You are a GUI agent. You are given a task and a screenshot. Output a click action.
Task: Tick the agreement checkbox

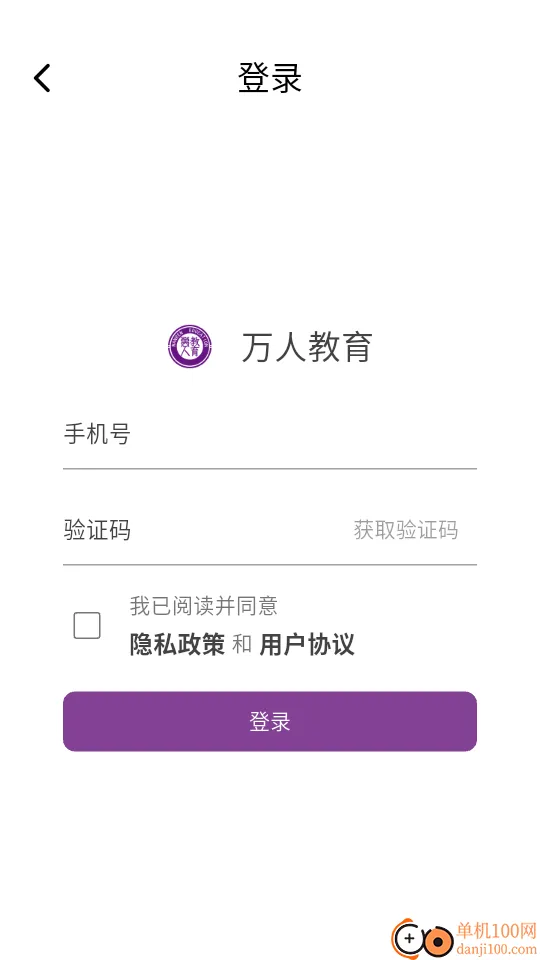coord(87,626)
